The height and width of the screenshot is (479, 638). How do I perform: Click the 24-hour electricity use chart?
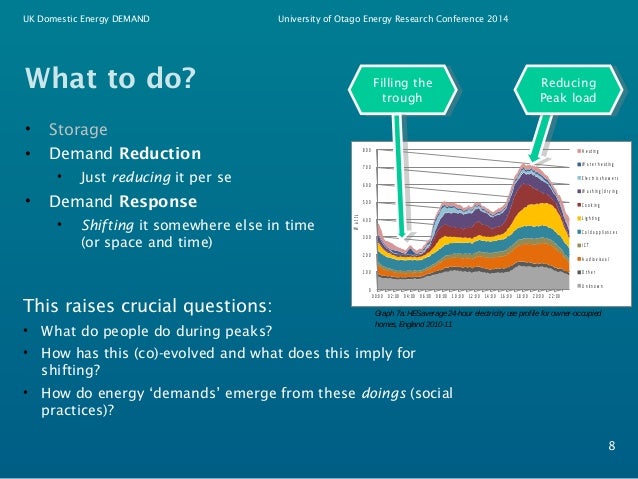coord(491,224)
